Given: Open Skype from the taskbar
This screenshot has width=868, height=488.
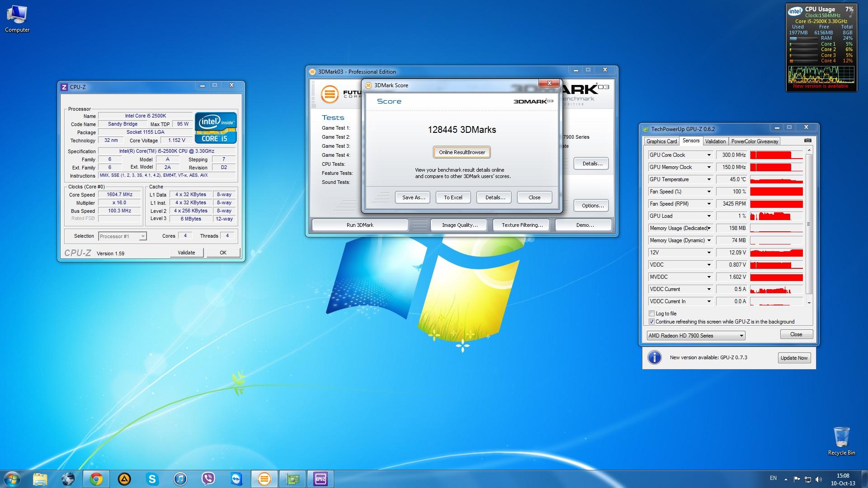Looking at the screenshot, I should (152, 479).
